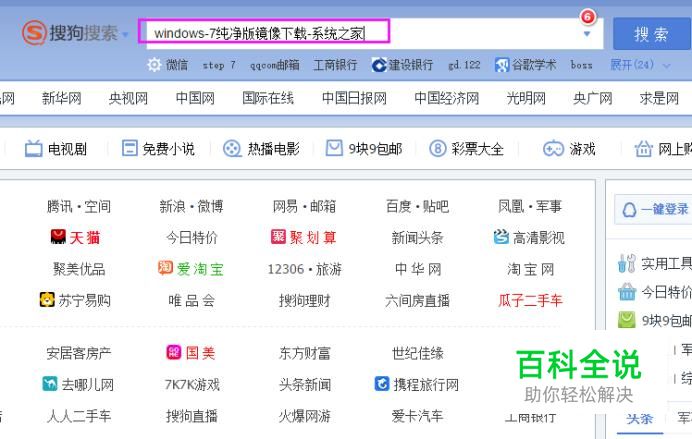Click the 一键登录 button
Image resolution: width=692 pixels, height=439 pixels.
pos(653,209)
